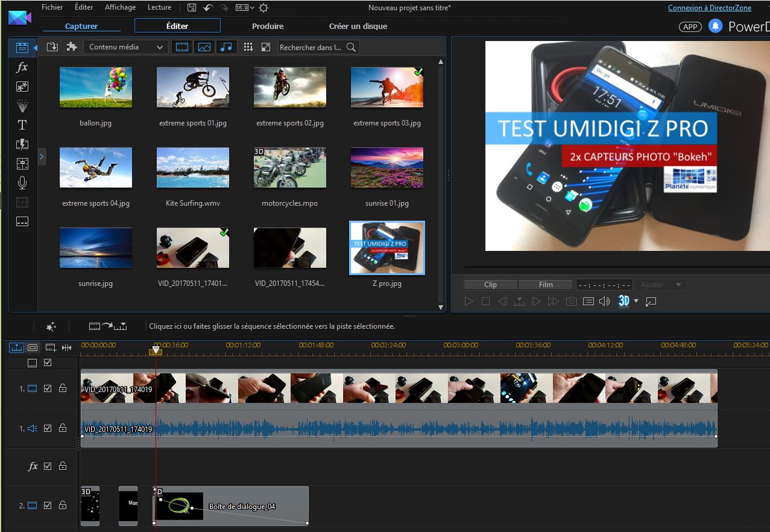
Task: Click the undock library window icon
Action: (x=265, y=47)
